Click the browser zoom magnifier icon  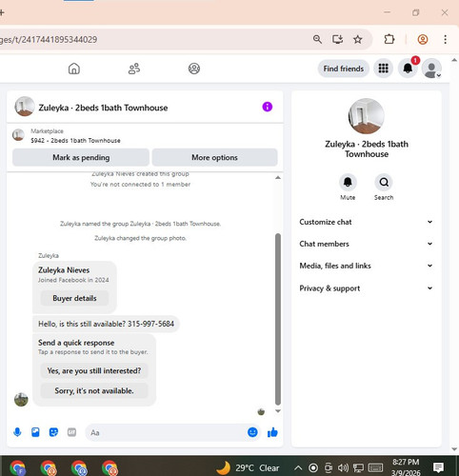click(x=317, y=39)
